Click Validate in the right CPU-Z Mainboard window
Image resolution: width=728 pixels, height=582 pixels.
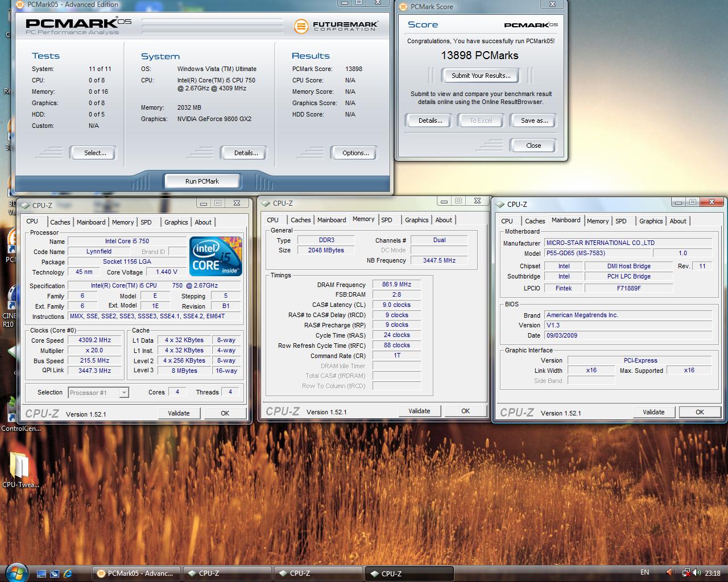[653, 412]
